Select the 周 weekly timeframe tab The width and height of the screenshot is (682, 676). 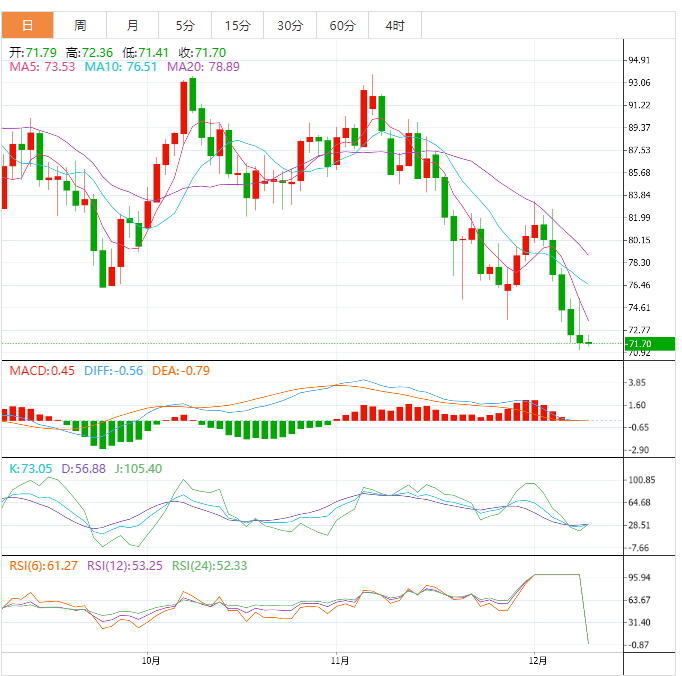coord(80,24)
